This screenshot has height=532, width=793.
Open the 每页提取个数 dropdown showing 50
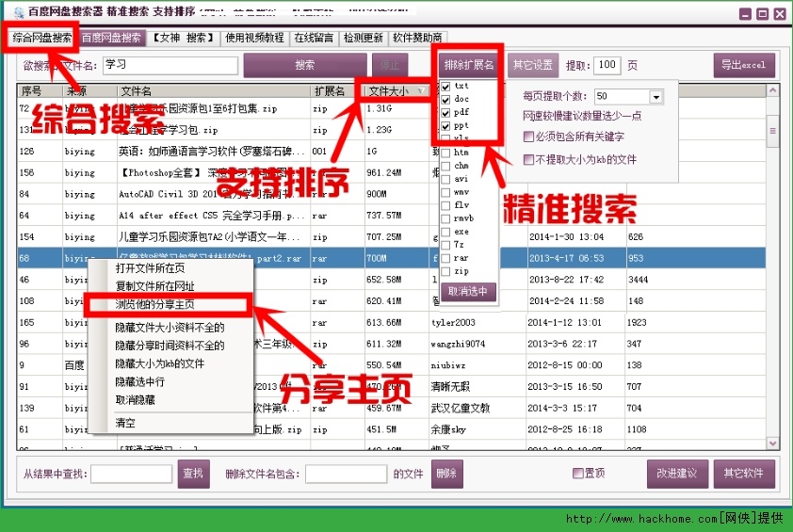pos(628,96)
